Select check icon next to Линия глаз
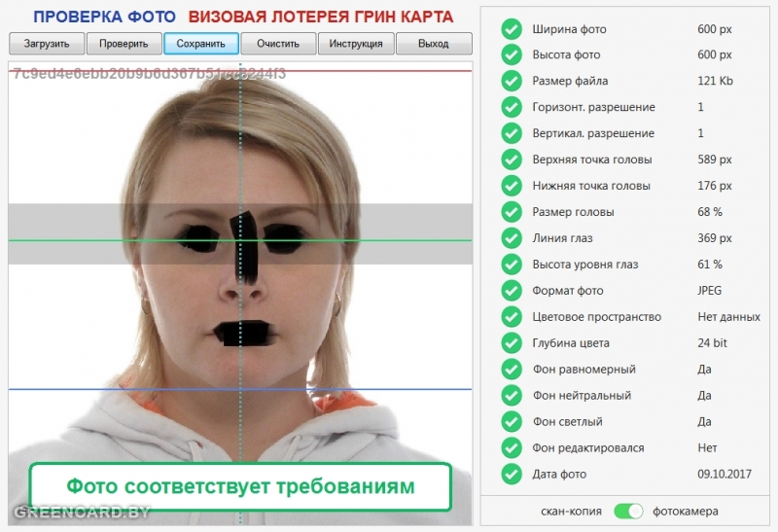The image size is (778, 532). coord(512,238)
